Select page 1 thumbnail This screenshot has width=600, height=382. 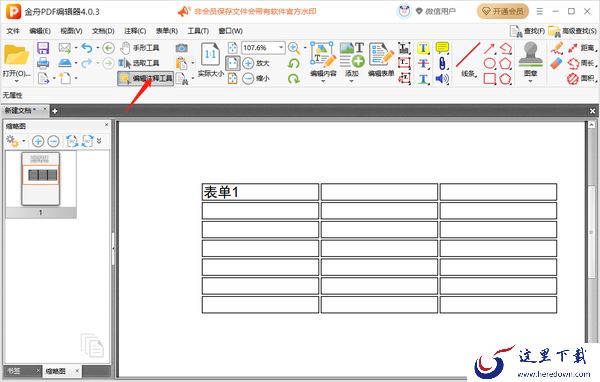[41, 179]
